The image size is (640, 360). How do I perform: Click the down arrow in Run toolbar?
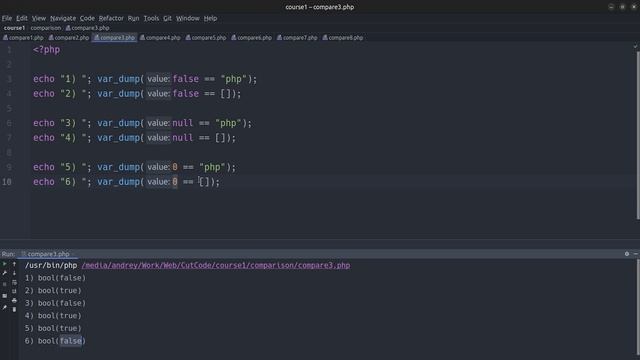coord(14,273)
